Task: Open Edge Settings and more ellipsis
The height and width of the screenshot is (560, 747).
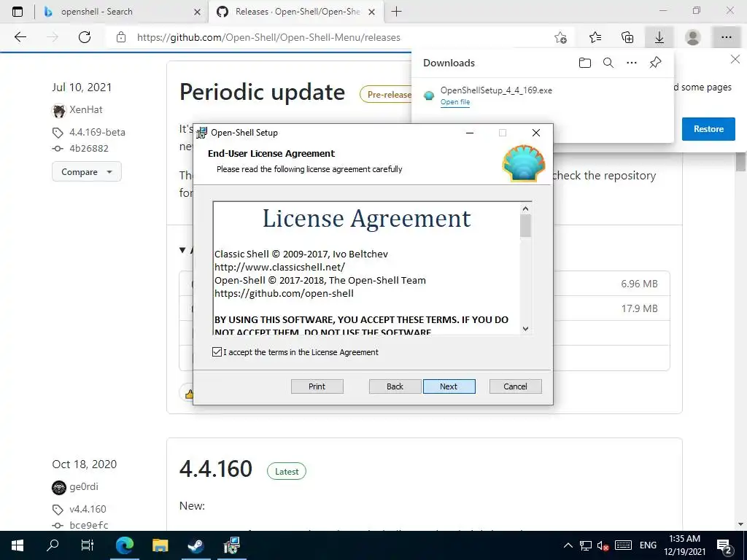Action: pos(726,37)
